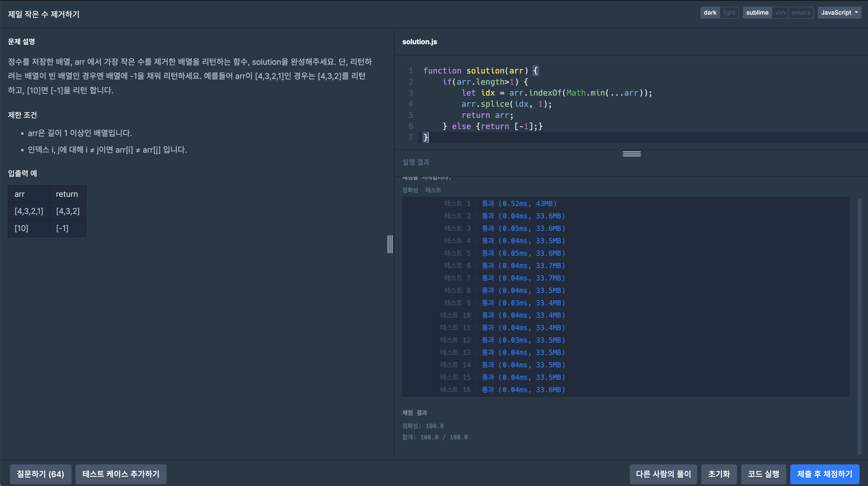Viewport: 868px width, 486px height.
Task: Click the 질문하기 (64) button
Action: click(40, 474)
